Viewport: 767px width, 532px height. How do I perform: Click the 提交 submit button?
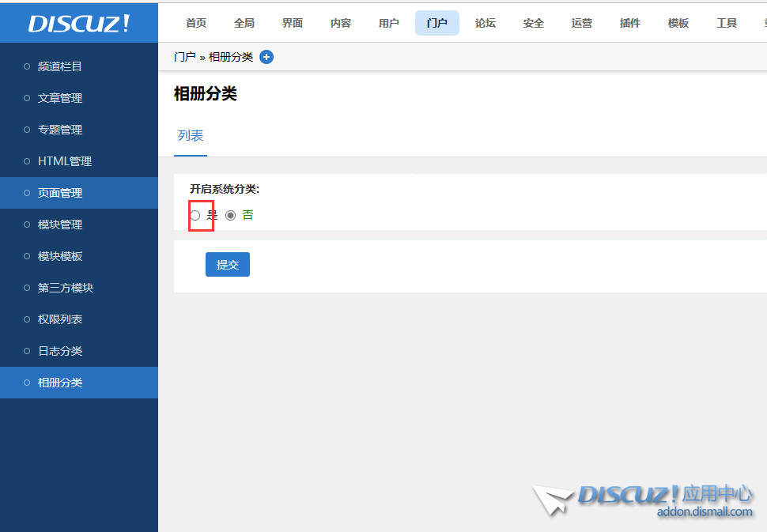(227, 264)
